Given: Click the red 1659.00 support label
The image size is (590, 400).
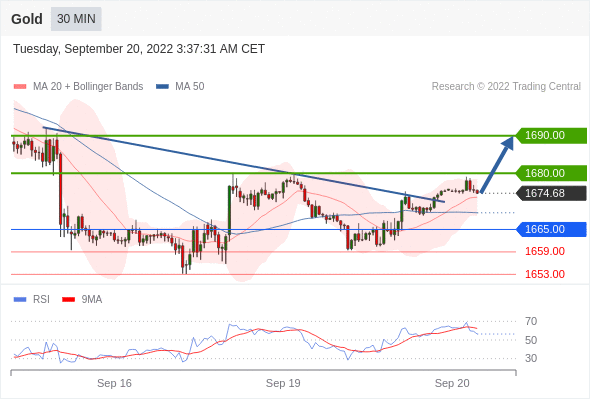Looking at the screenshot, I should coord(545,251).
